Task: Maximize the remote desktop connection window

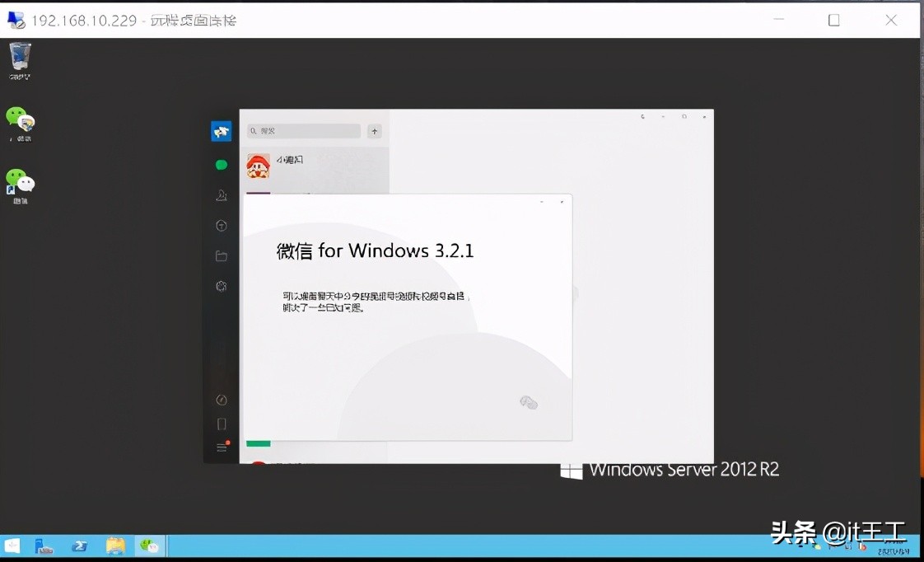Action: [x=834, y=20]
